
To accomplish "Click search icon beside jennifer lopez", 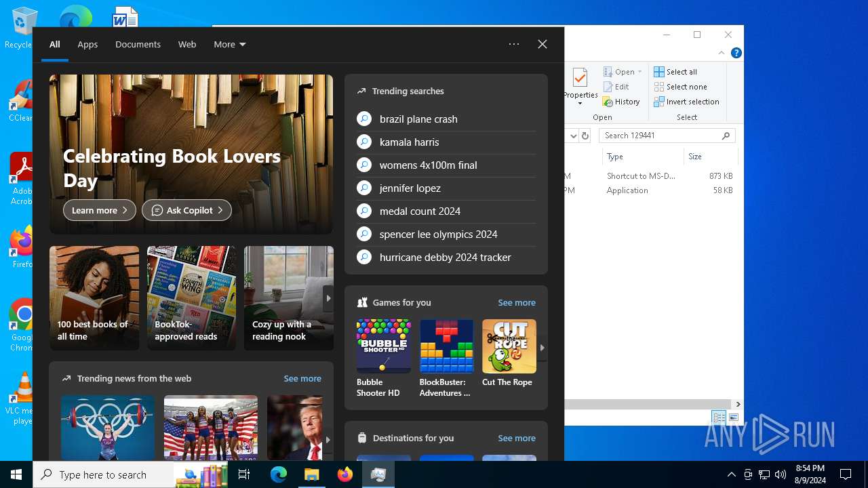I will [x=364, y=188].
